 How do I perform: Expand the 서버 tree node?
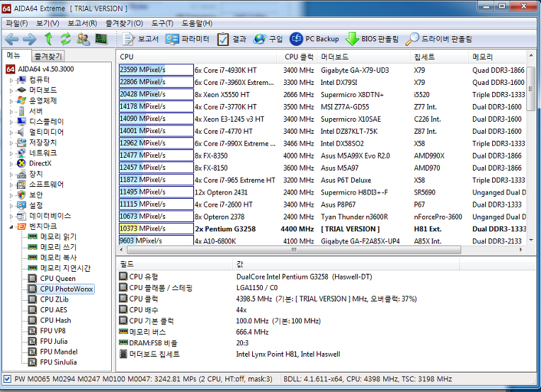(x=11, y=112)
